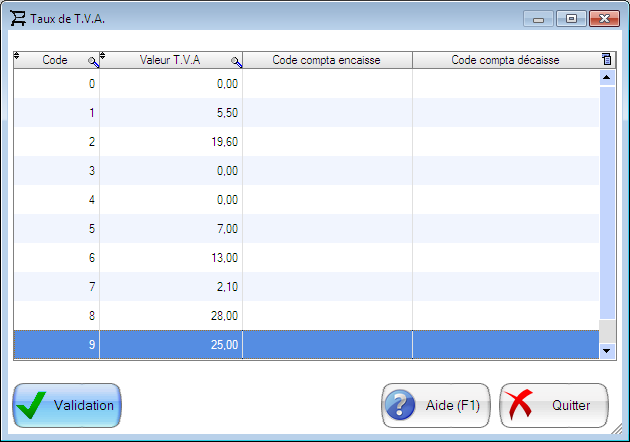This screenshot has width=630, height=442.
Task: Click the magnifier icon in the Code column header
Action: [x=93, y=62]
